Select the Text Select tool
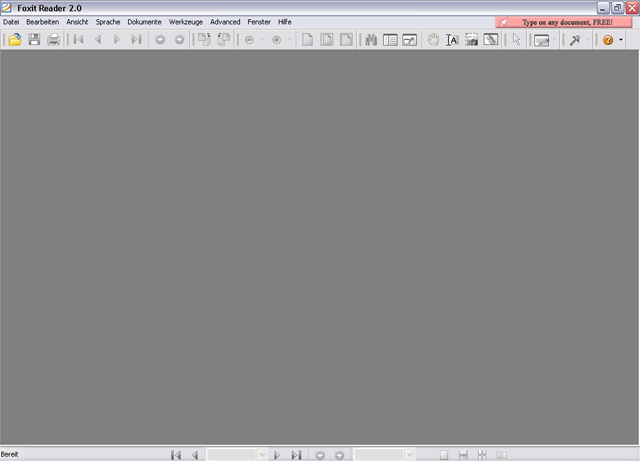Image resolution: width=640 pixels, height=461 pixels. 452,40
